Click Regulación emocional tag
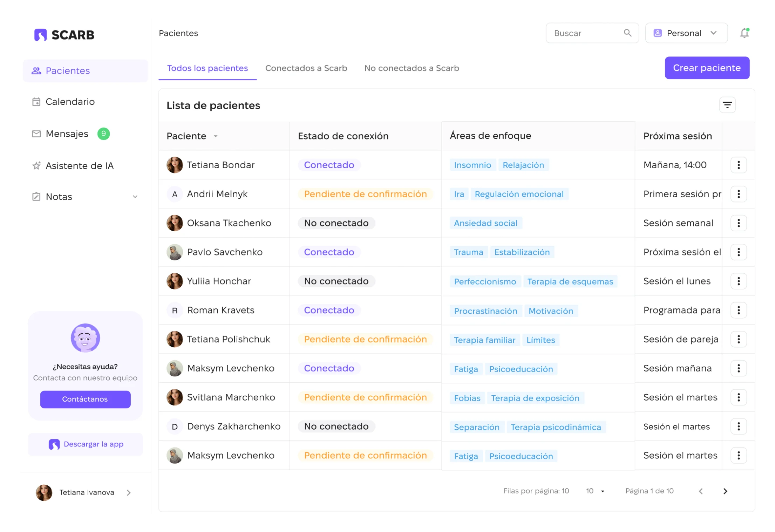 (x=519, y=194)
